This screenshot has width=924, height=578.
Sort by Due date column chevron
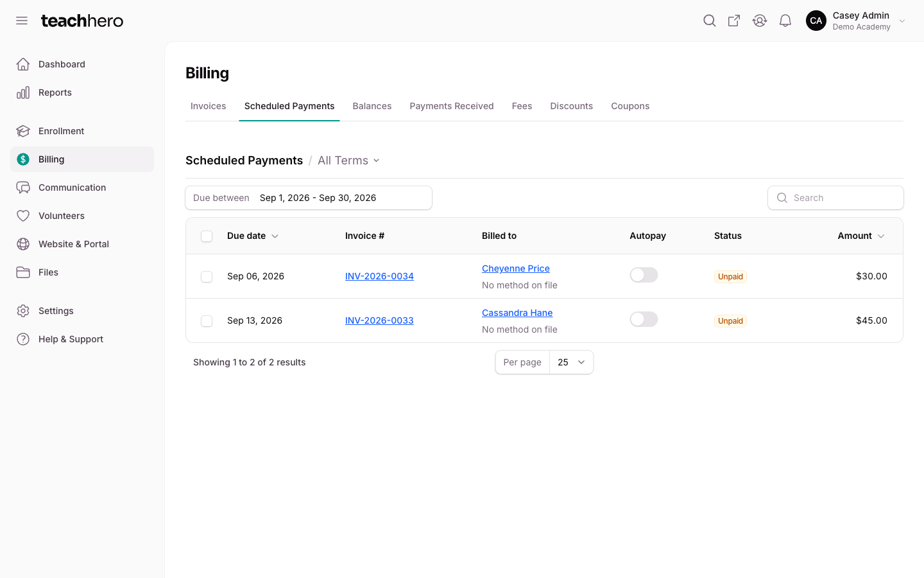275,236
